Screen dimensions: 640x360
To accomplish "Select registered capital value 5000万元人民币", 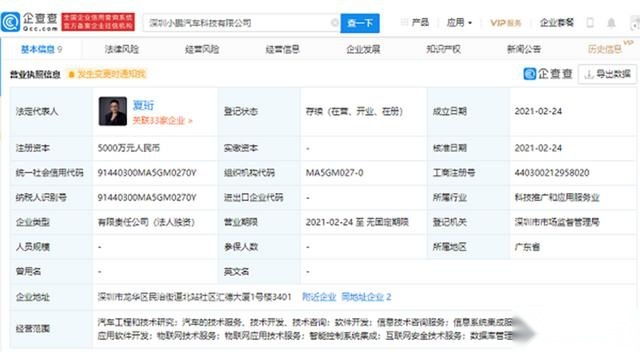I will [x=129, y=148].
